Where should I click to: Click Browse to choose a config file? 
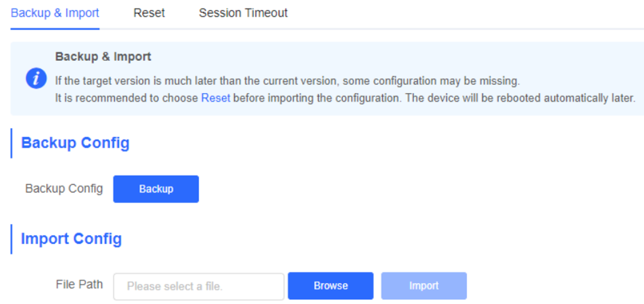pyautogui.click(x=330, y=286)
